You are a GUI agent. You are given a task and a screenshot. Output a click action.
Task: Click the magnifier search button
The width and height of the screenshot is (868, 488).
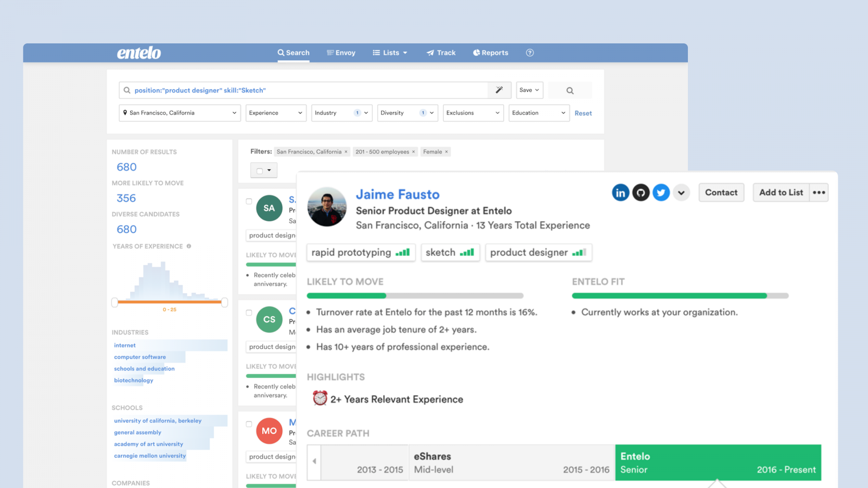(x=570, y=90)
